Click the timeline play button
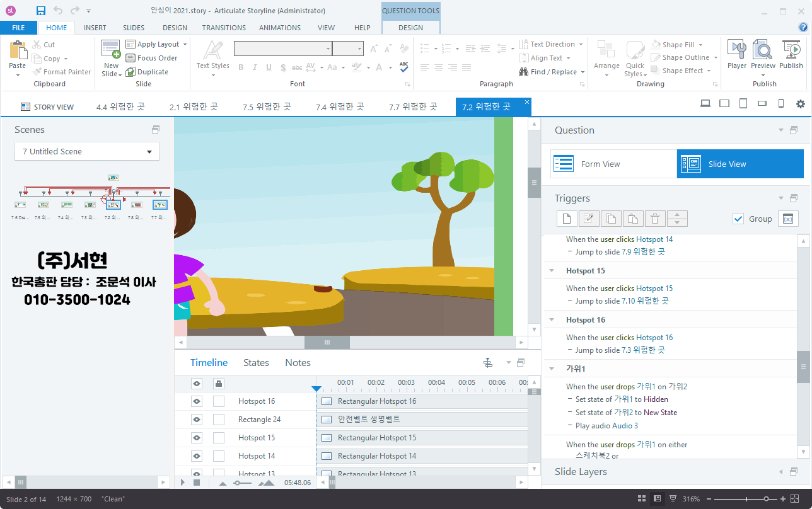This screenshot has width=812, height=509. [183, 483]
